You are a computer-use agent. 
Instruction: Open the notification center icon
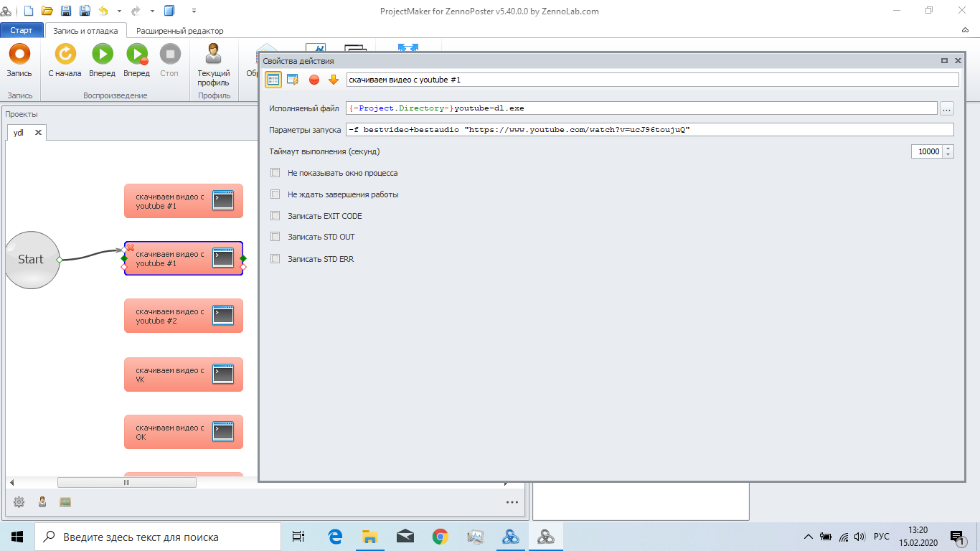(x=957, y=537)
